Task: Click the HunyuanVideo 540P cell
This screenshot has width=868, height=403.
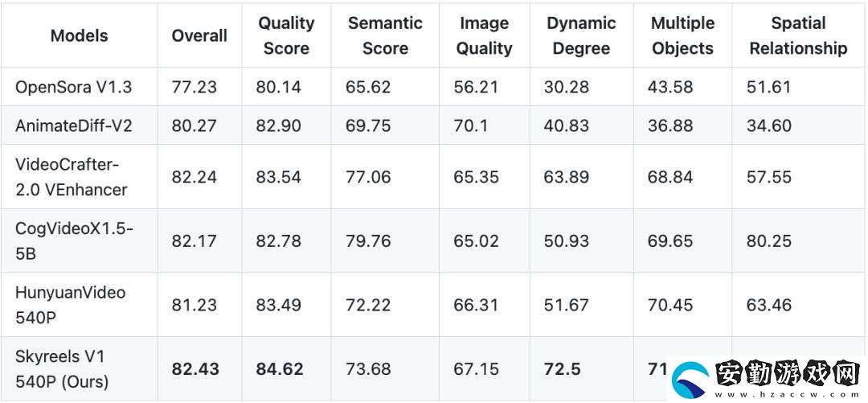Action: [x=70, y=305]
